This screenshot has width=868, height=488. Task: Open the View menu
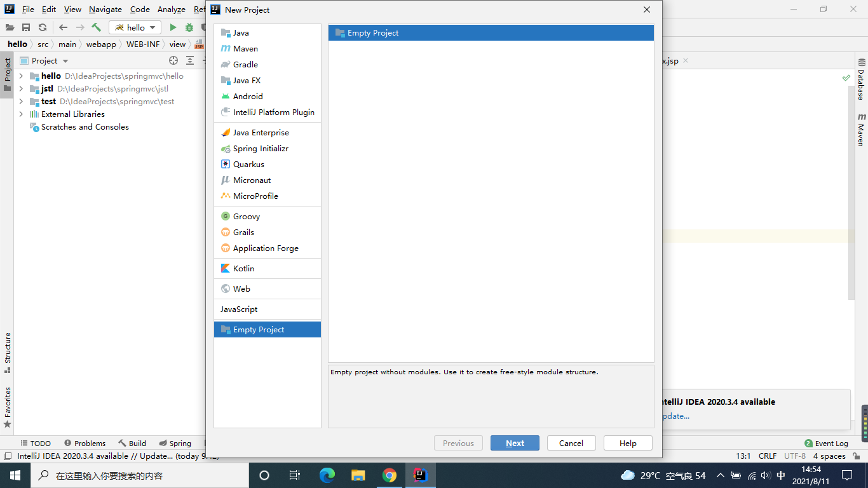point(72,10)
